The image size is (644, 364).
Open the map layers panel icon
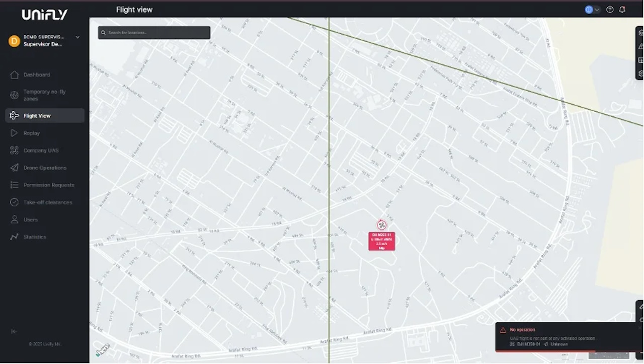[640, 33]
